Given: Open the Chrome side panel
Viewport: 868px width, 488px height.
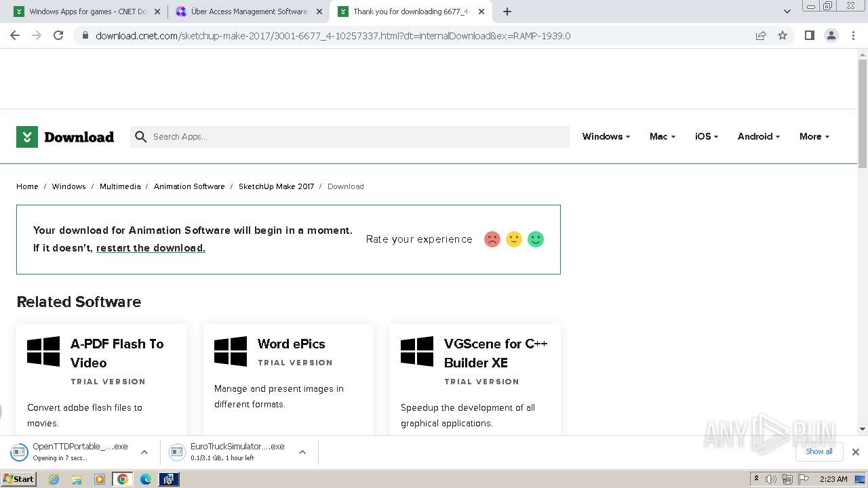Looking at the screenshot, I should pyautogui.click(x=809, y=35).
